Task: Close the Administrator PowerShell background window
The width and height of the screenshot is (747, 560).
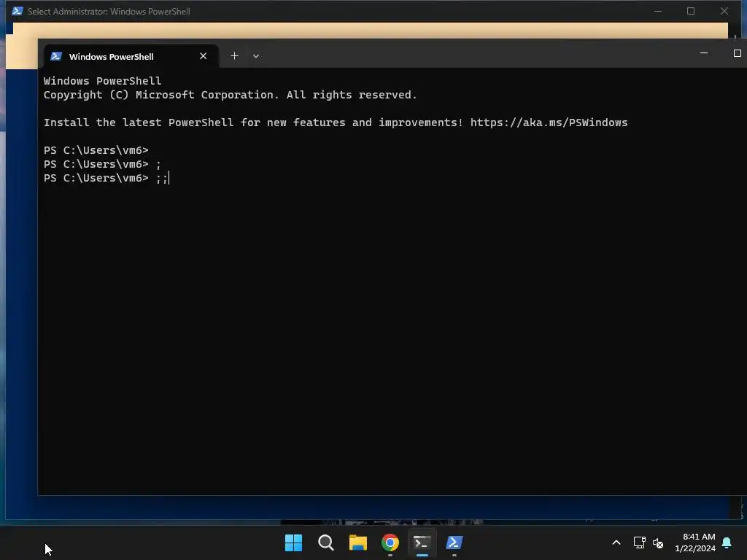Action: click(x=724, y=11)
